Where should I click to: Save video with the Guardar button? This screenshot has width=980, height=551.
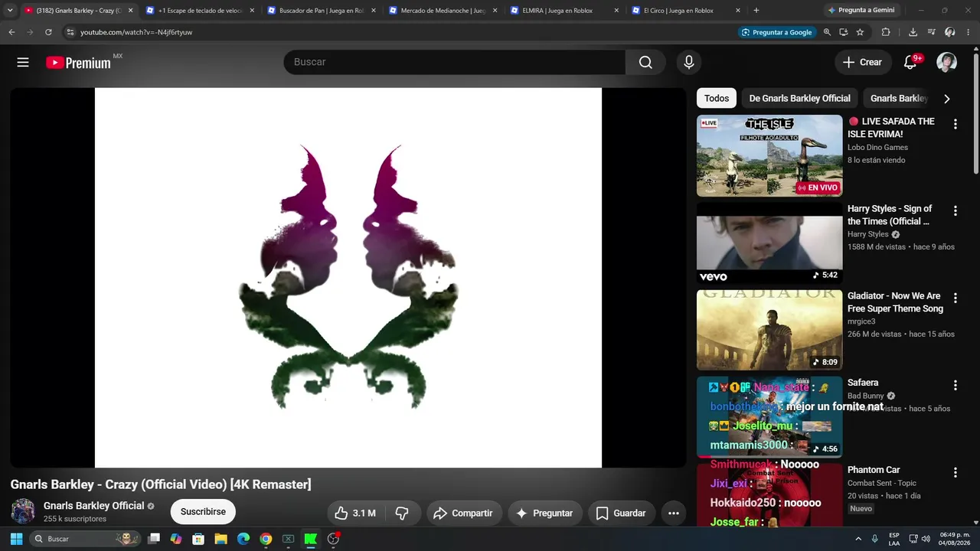point(621,514)
